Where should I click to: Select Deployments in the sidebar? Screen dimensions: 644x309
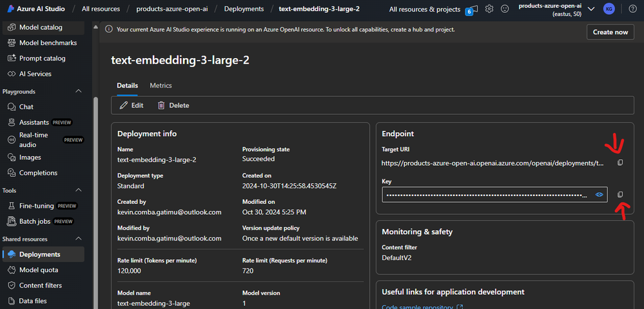(x=43, y=254)
